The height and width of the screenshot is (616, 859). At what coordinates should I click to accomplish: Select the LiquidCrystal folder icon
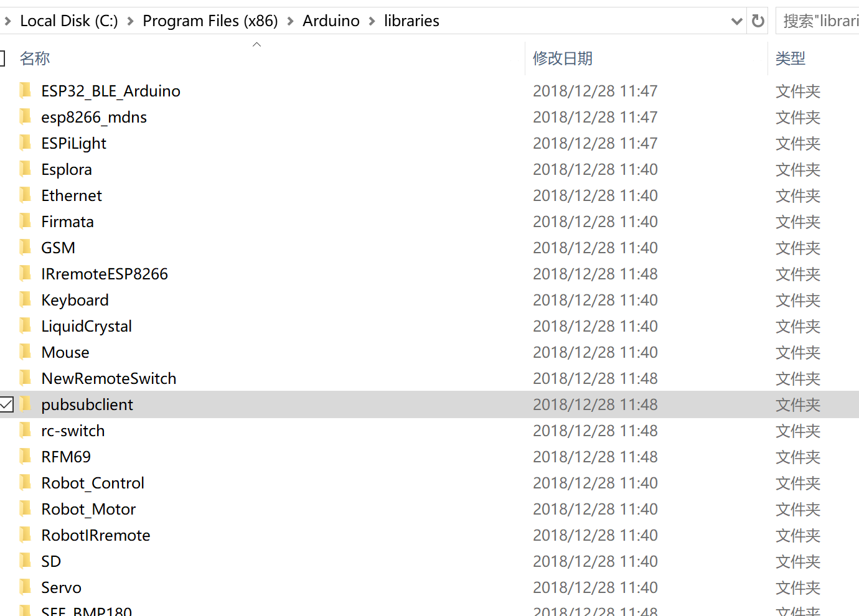coord(25,325)
